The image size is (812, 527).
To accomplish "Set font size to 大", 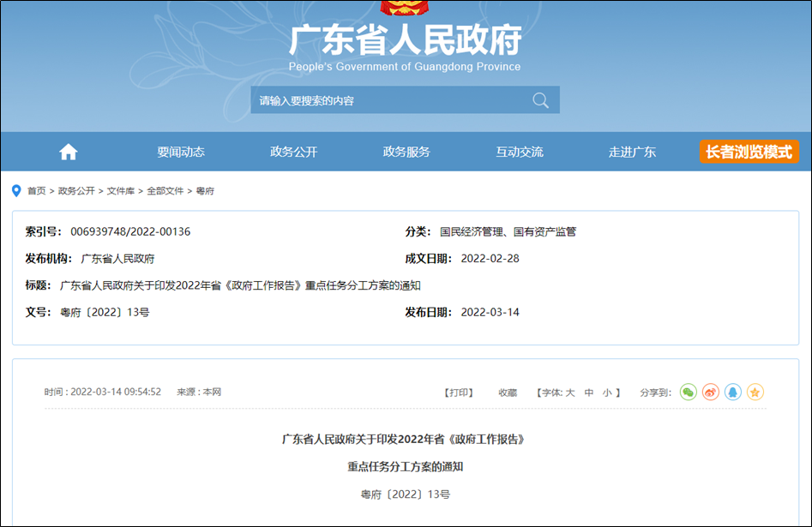I will (x=570, y=393).
